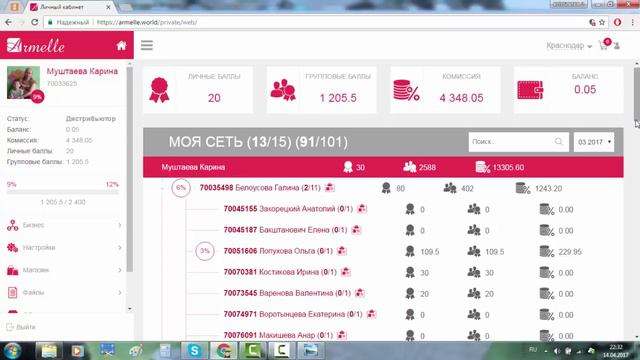This screenshot has width=640, height=360.
Task: Open the Бизнес sidebar menu item
Action: [x=64, y=225]
